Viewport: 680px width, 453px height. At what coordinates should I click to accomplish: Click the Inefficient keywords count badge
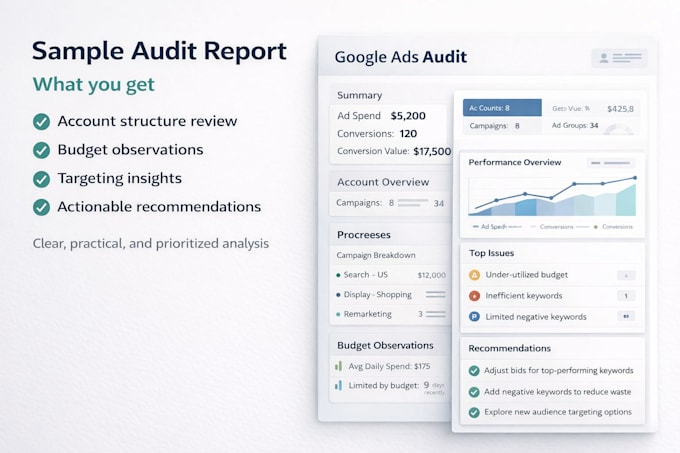point(626,296)
